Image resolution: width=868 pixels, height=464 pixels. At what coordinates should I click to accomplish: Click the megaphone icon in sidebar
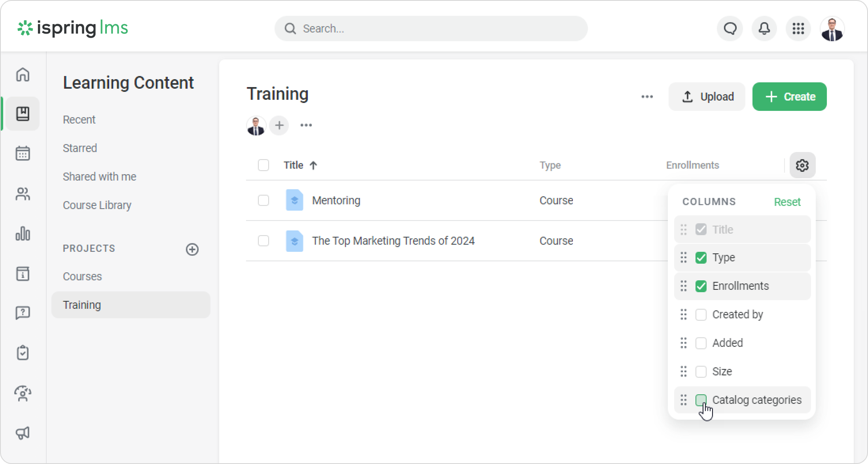[x=23, y=433]
